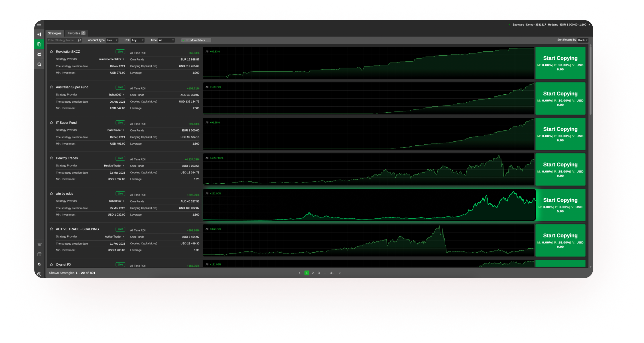Open the RevolutionSKCZ ROI chart
This screenshot has width=644, height=343.
click(369, 63)
